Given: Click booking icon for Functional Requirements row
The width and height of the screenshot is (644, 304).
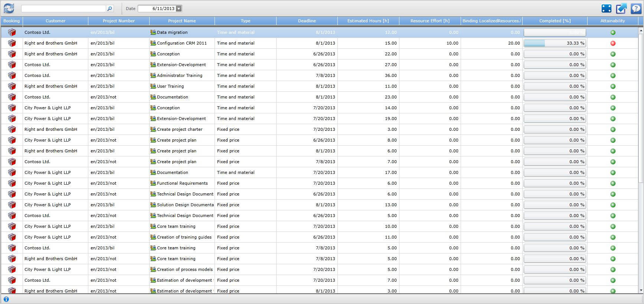Looking at the screenshot, I should point(12,183).
